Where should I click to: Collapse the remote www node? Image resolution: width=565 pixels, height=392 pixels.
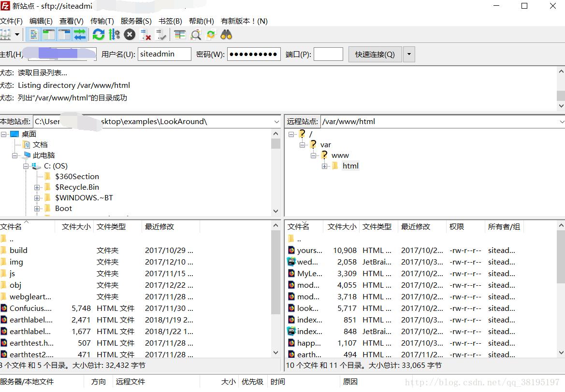314,155
